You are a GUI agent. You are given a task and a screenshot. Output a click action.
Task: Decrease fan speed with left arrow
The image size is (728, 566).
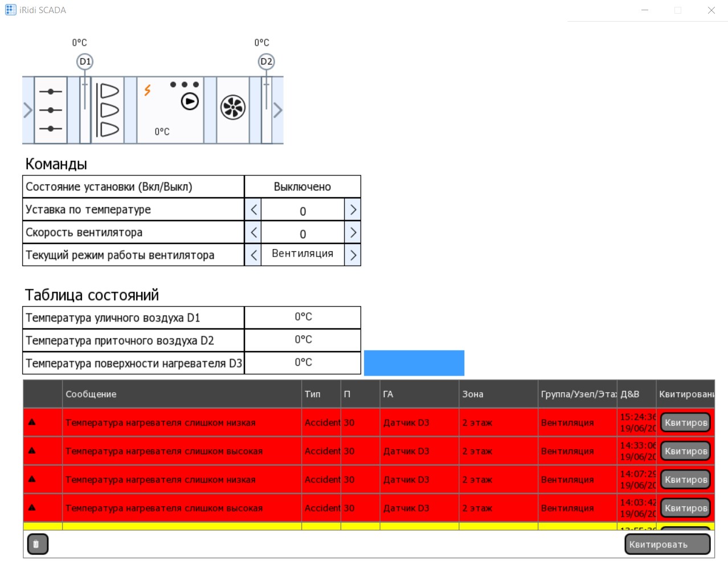[253, 233]
